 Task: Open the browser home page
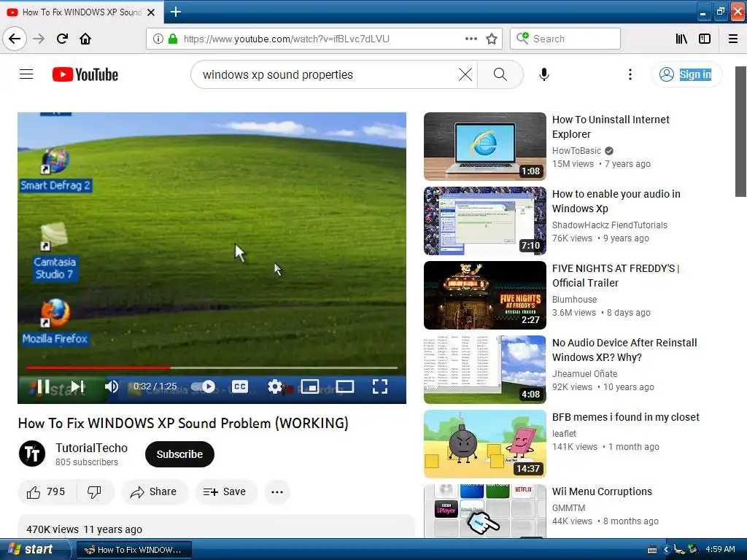click(x=85, y=39)
